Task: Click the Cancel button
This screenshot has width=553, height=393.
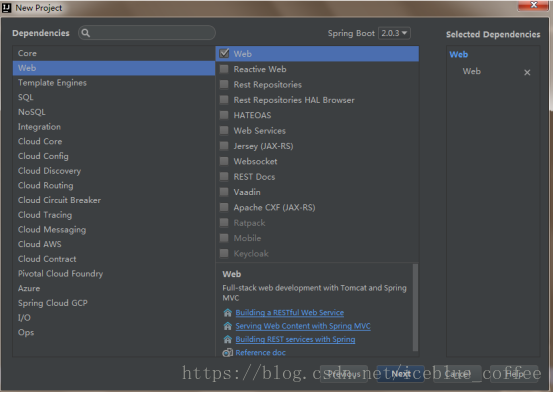Action: coord(457,374)
